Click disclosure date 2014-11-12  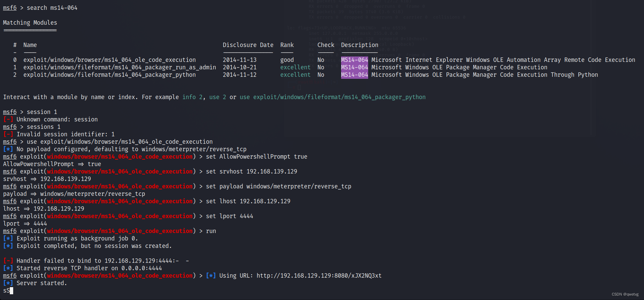240,75
